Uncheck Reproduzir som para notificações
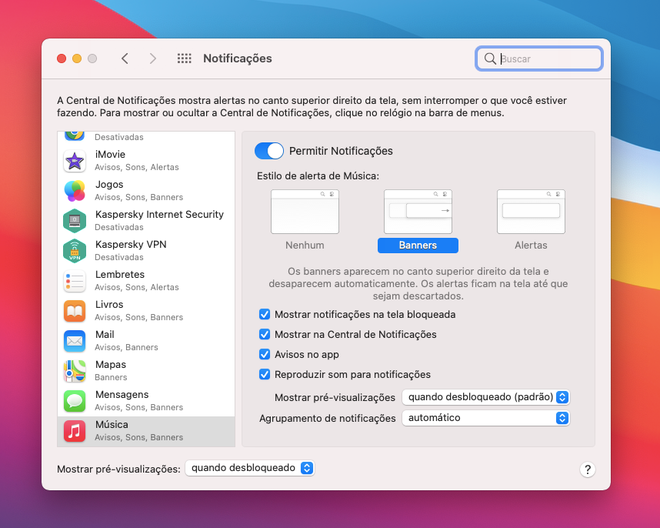660x528 pixels. pos(264,374)
